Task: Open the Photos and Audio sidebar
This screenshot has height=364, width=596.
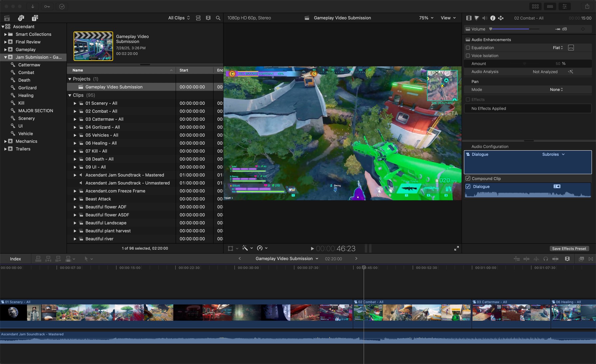Action: coord(21,18)
